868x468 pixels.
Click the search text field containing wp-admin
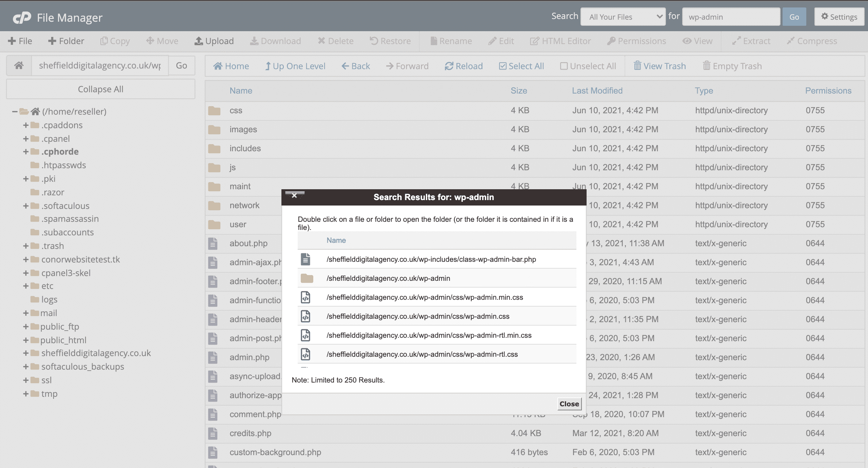[x=731, y=17]
